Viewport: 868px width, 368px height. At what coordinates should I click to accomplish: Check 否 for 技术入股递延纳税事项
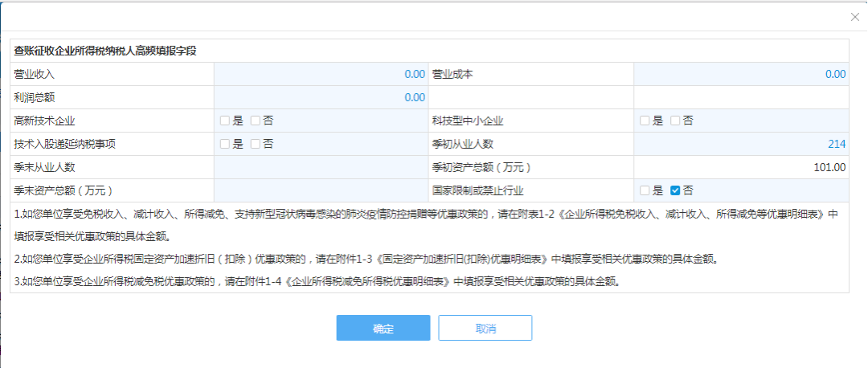[x=256, y=144]
